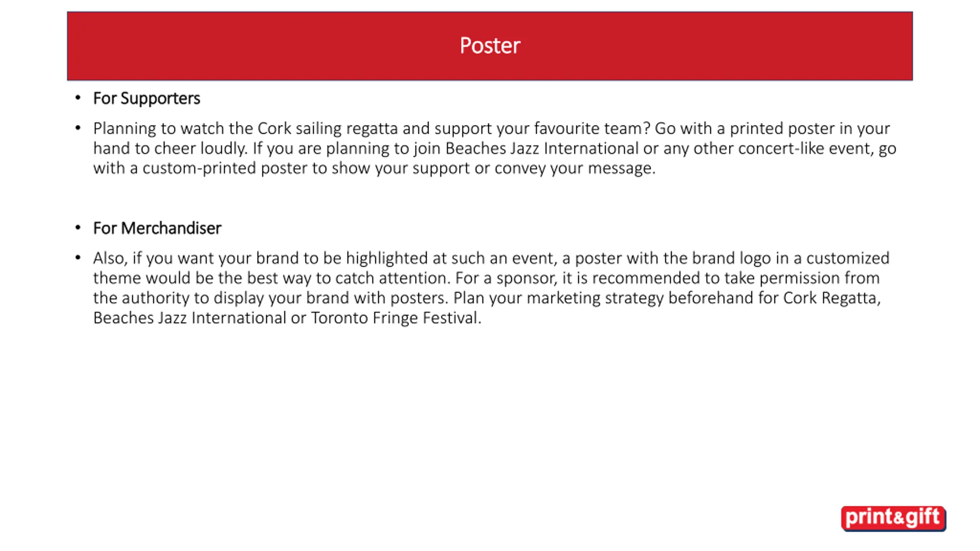Viewport: 980px width, 551px height.
Task: Click the bullet before 'Also, if you want'
Action: [x=78, y=258]
